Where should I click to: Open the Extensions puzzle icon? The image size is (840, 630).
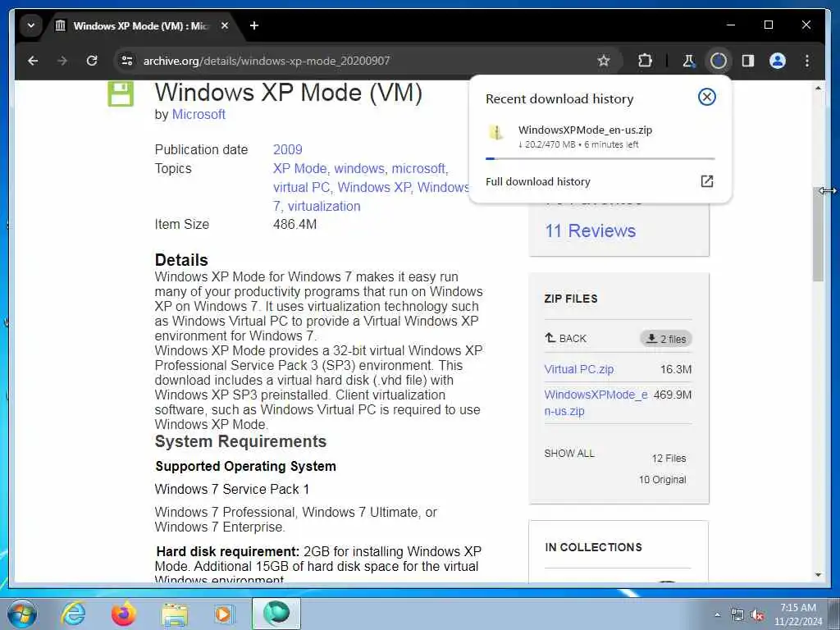645,61
